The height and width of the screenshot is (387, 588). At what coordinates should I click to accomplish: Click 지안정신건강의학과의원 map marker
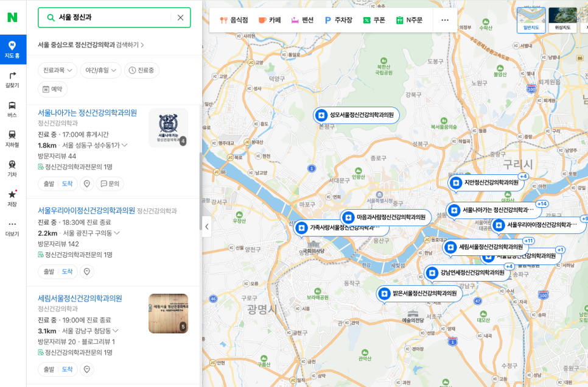486,183
